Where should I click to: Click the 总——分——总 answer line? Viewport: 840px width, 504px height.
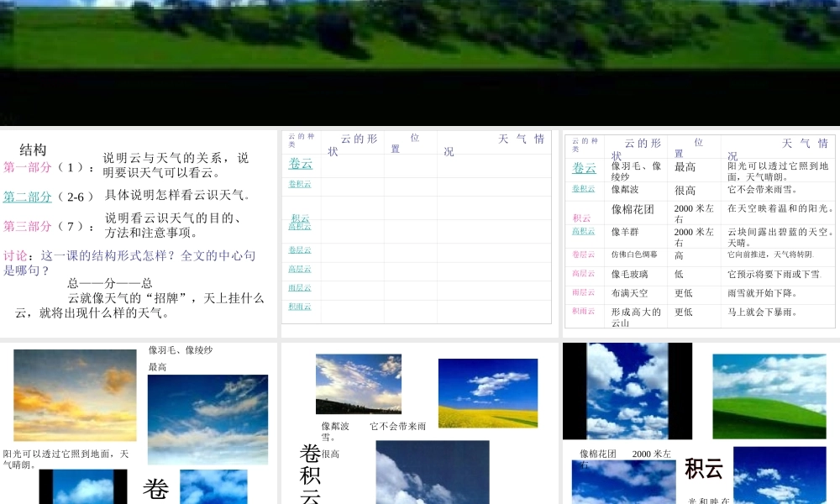click(x=110, y=283)
